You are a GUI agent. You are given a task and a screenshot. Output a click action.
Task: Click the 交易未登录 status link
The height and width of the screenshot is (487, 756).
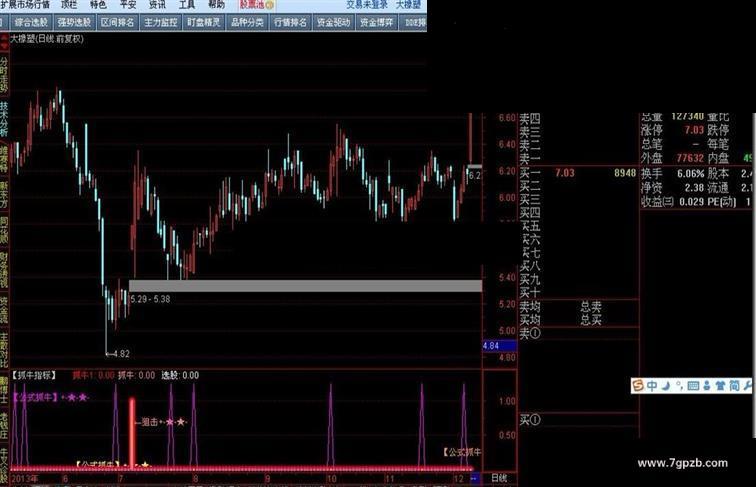pos(367,5)
